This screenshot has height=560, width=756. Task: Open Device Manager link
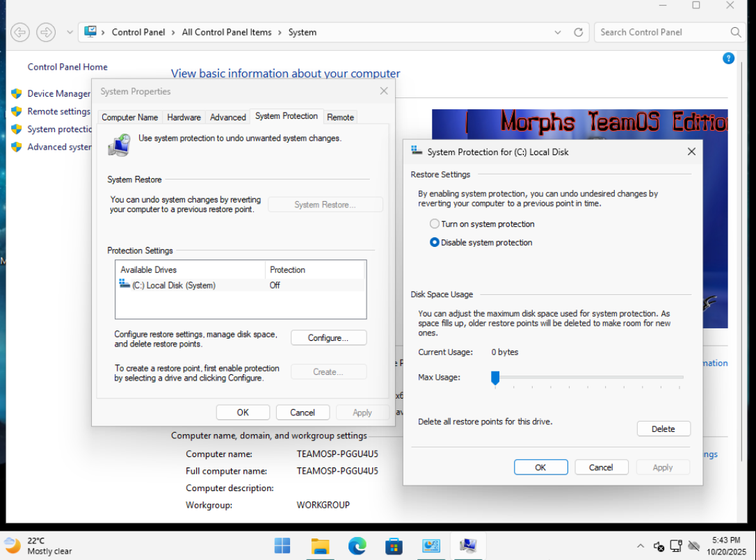pyautogui.click(x=59, y=94)
